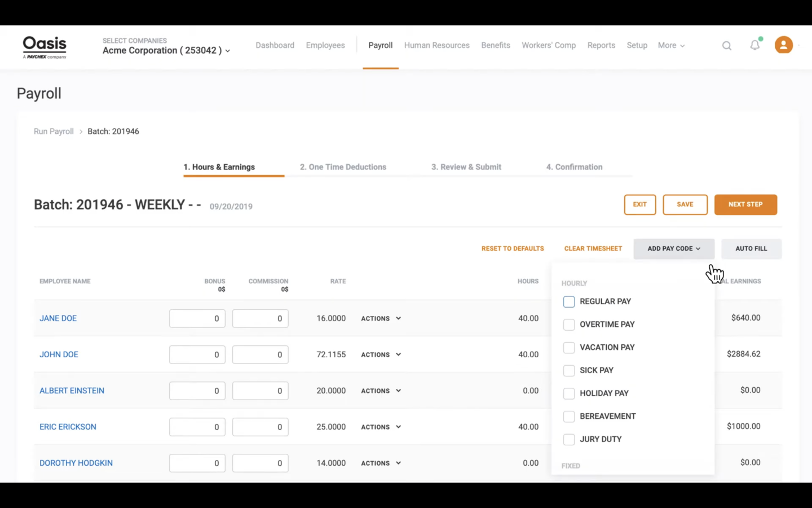Go to the Reports menu
Viewport: 812px width, 508px height.
pyautogui.click(x=601, y=46)
